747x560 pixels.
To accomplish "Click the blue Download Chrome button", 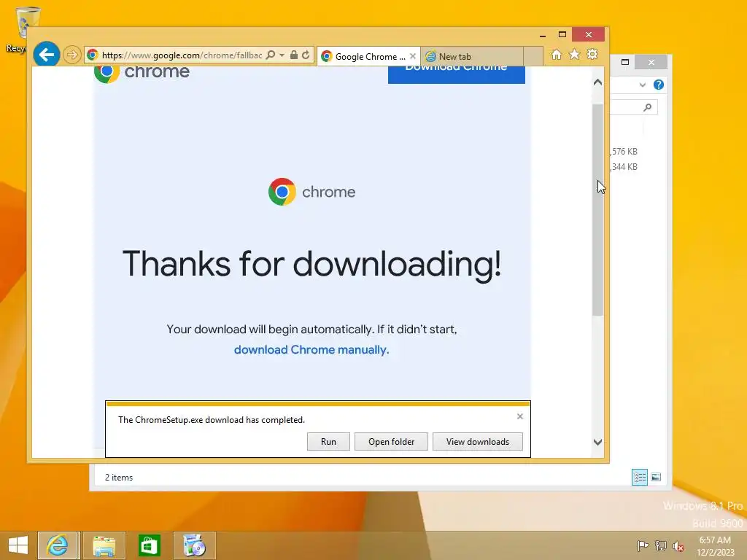I will tap(457, 75).
